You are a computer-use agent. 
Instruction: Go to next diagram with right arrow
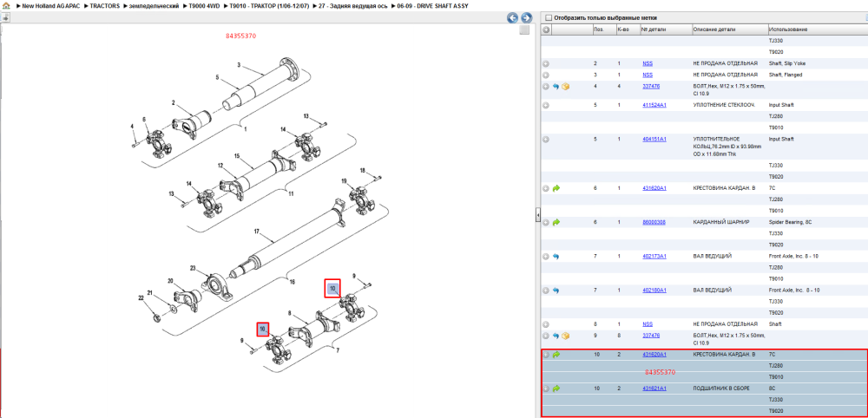[x=527, y=17]
